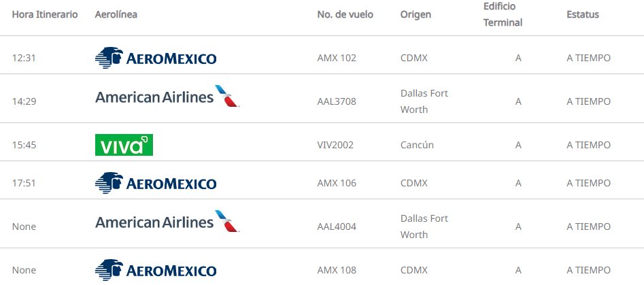Click the Estatus column header
Screen dimensions: 644x285
coord(583,14)
